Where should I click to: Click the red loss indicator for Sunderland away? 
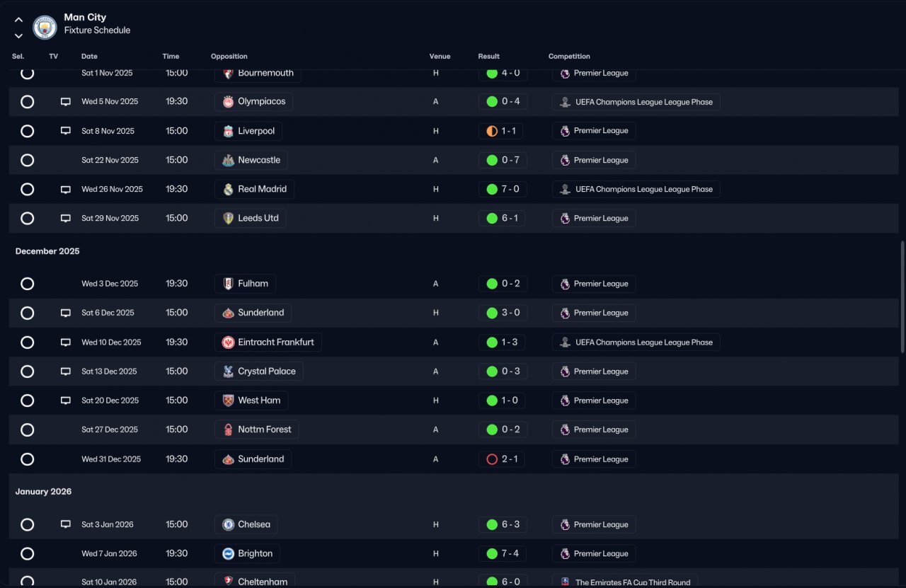click(x=492, y=459)
